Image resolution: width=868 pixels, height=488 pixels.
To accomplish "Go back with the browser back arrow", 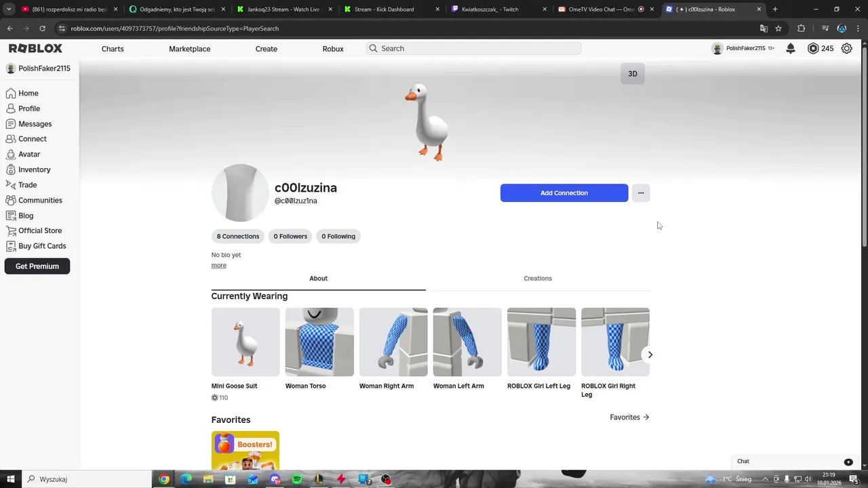I will [x=9, y=28].
